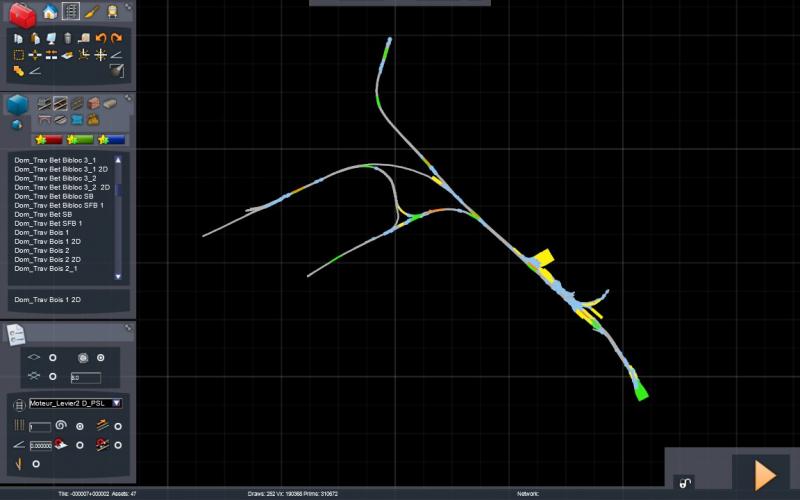The width and height of the screenshot is (800, 500).
Task: Select Dom_Trav Bet Bibloc SB list entry
Action: tap(54, 196)
